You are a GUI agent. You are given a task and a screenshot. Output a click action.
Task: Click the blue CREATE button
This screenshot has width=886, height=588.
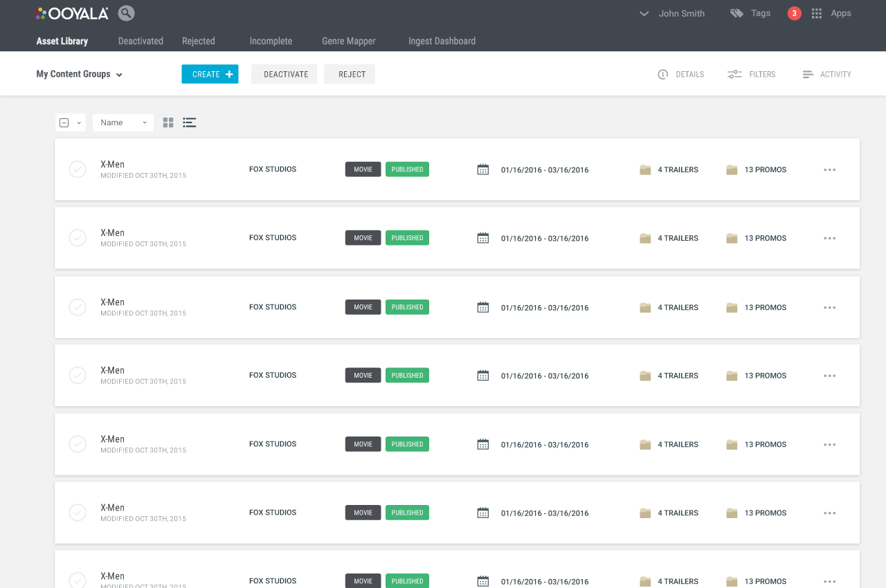(x=210, y=74)
